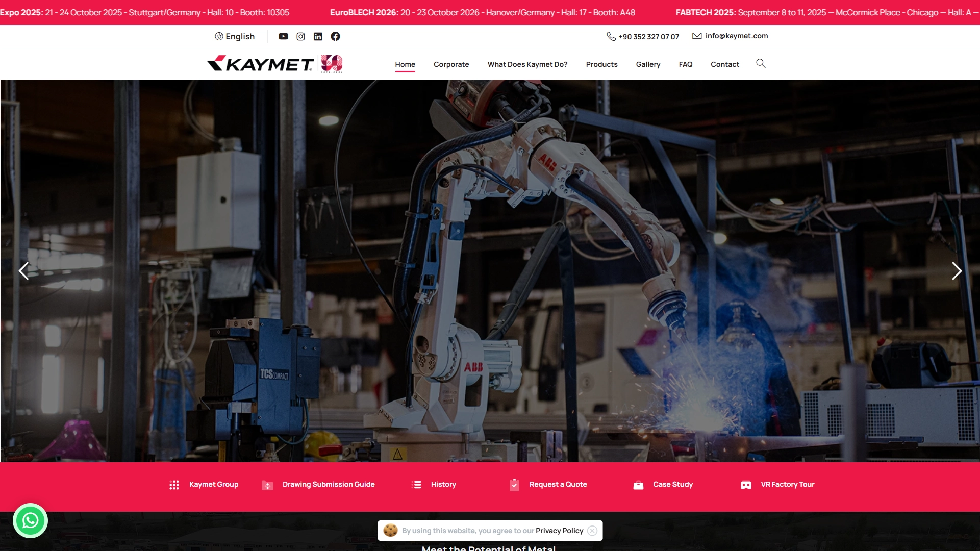This screenshot has height=551, width=980.
Task: Open the FAQ menu item
Action: click(x=685, y=64)
